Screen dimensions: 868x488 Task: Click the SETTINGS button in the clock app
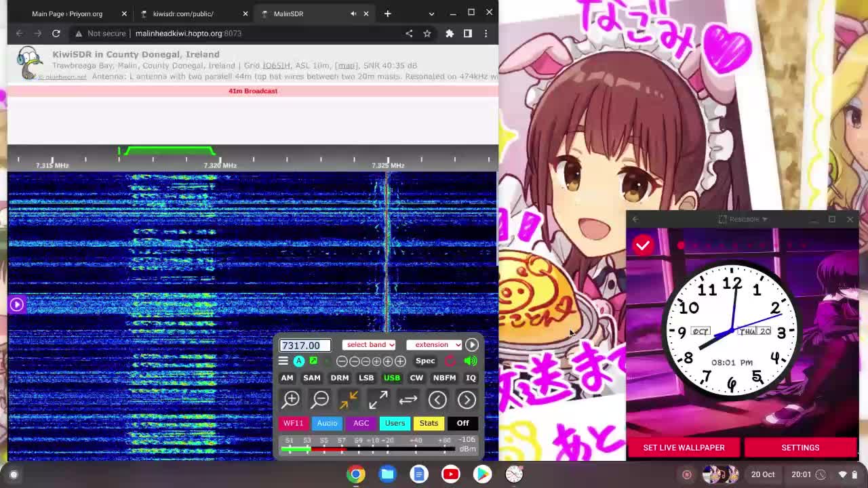coord(800,447)
